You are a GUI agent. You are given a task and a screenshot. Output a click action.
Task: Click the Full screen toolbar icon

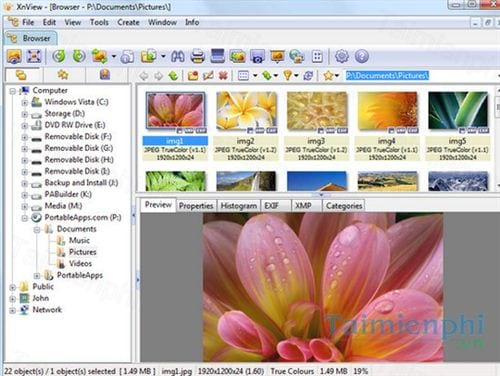click(34, 56)
